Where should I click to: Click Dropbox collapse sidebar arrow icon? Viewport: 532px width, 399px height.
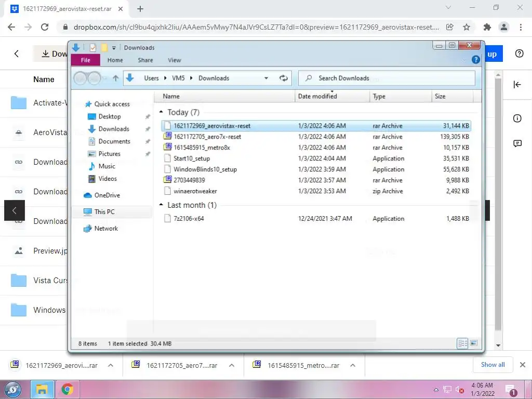[517, 85]
